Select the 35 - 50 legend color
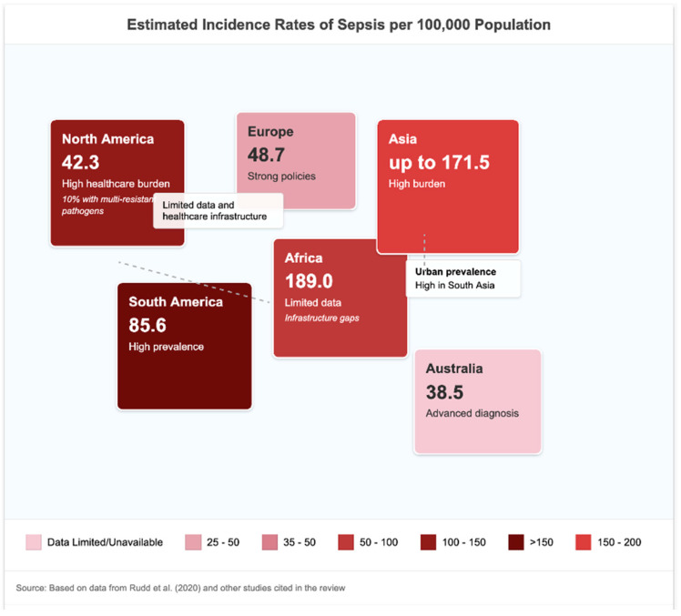The height and width of the screenshot is (616, 681). [x=269, y=542]
